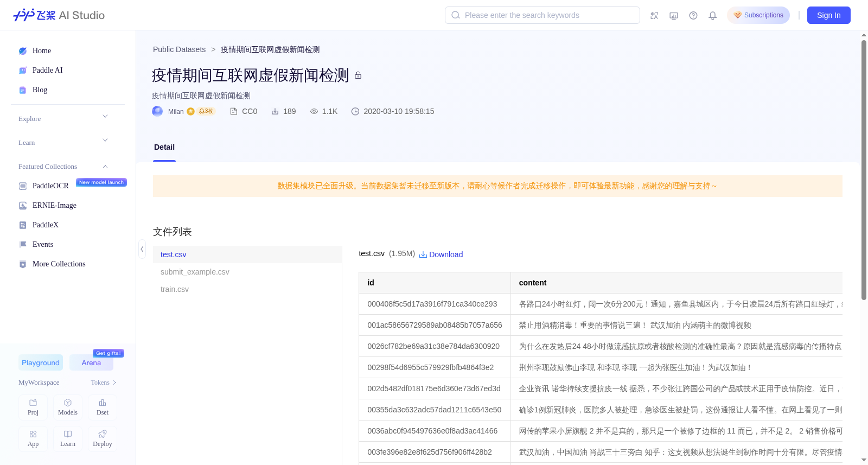
Task: Select test.csv in file list
Action: (x=247, y=254)
